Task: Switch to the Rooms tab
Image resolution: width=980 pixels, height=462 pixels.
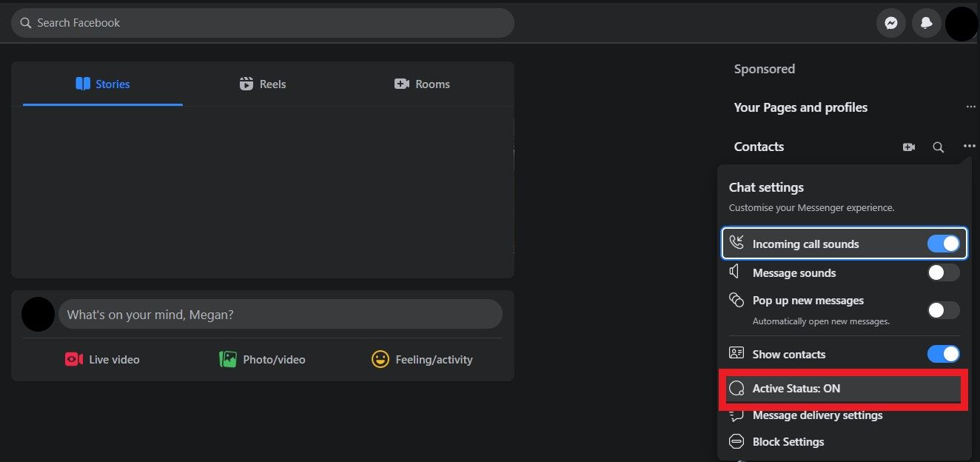Action: pyautogui.click(x=423, y=84)
